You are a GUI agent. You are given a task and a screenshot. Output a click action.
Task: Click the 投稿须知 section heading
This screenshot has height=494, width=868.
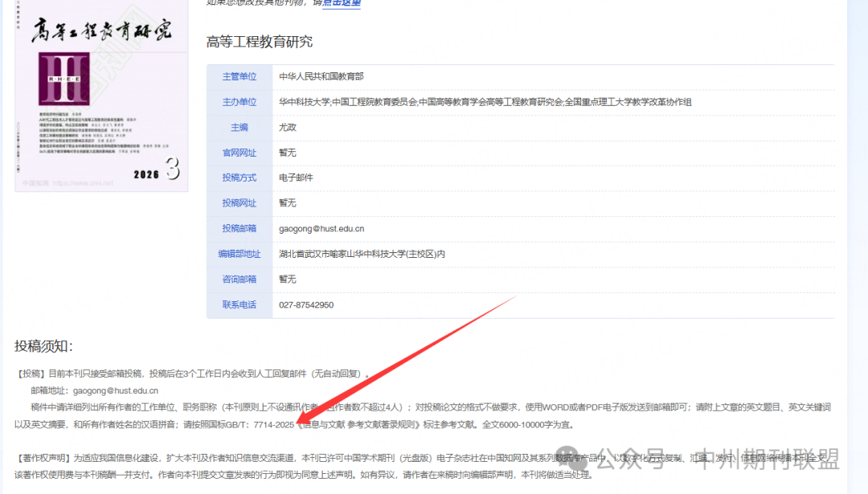pyautogui.click(x=43, y=346)
